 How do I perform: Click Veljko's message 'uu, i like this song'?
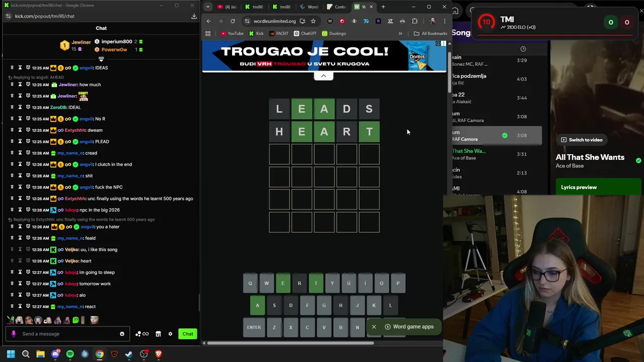pos(99,249)
